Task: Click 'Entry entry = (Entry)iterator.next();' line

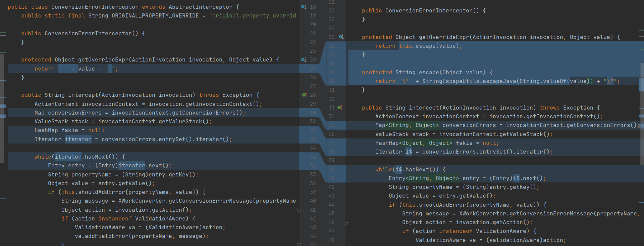Action: (x=110, y=166)
